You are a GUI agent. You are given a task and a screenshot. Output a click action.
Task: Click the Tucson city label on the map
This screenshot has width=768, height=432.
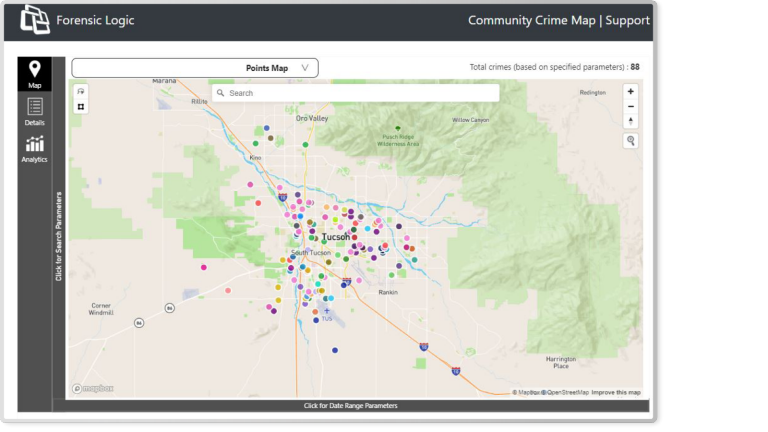pos(336,237)
